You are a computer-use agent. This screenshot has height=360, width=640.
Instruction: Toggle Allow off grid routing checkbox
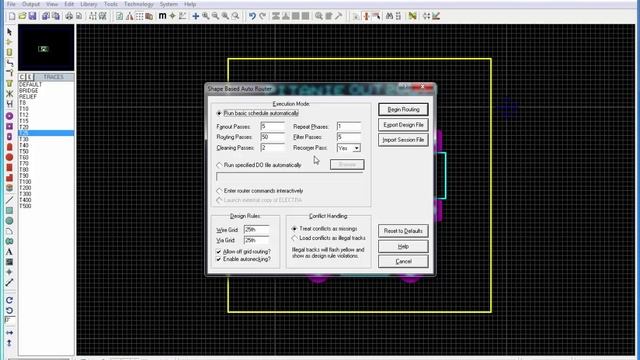click(x=243, y=252)
